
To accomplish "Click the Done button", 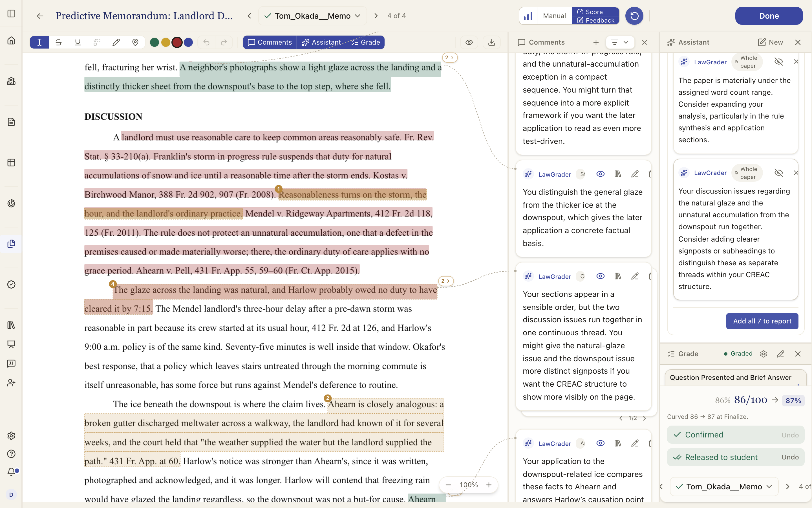I will [x=769, y=16].
